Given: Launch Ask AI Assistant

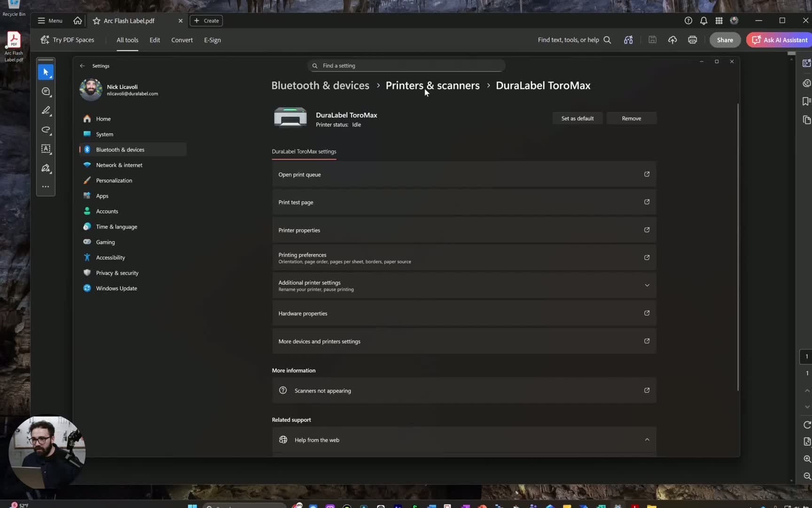Looking at the screenshot, I should click(780, 40).
